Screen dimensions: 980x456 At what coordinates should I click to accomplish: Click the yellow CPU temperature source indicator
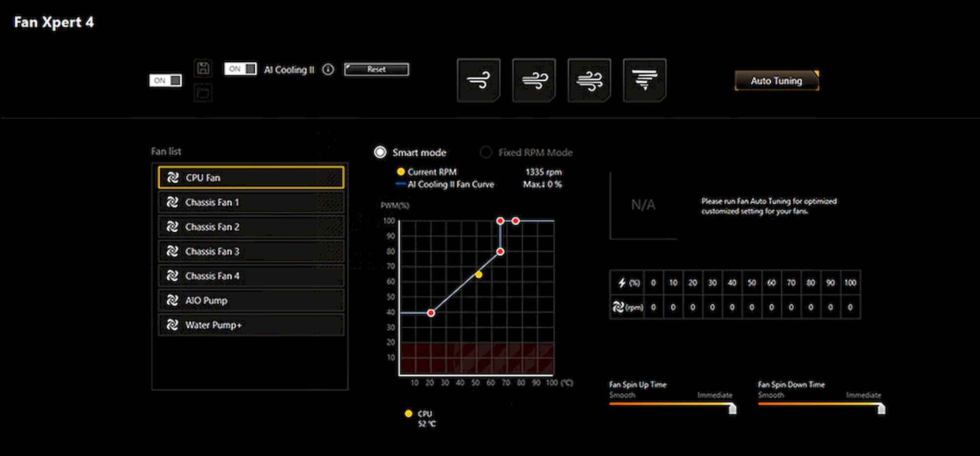coord(408,413)
